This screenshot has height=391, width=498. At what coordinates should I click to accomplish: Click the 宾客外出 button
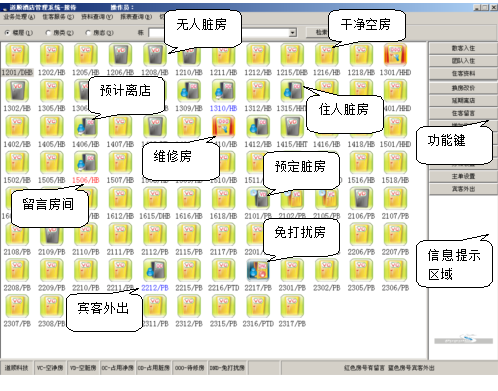[463, 189]
